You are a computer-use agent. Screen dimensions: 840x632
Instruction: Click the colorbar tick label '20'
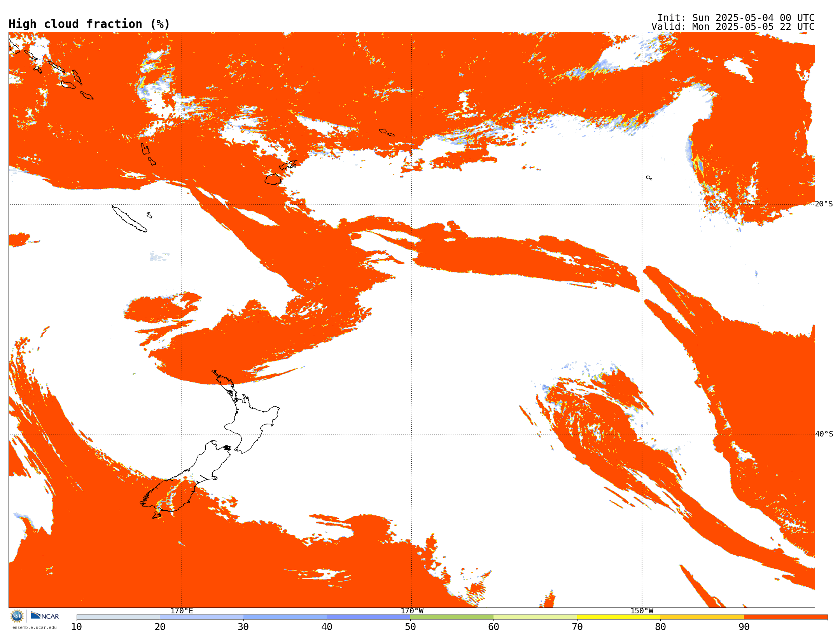[160, 627]
